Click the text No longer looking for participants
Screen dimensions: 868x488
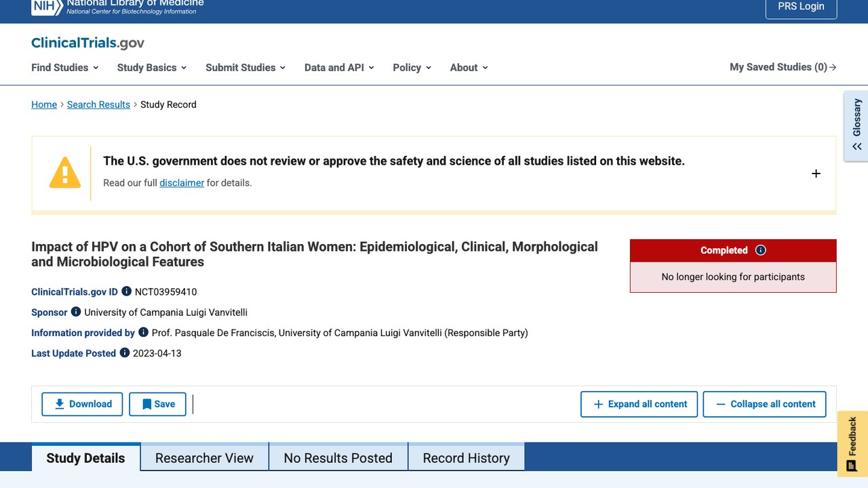733,277
